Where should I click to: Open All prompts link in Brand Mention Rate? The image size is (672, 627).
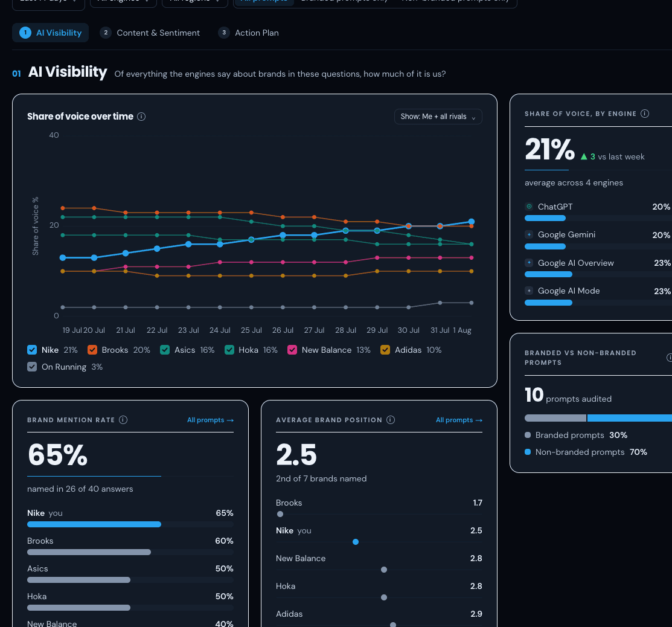(x=211, y=420)
